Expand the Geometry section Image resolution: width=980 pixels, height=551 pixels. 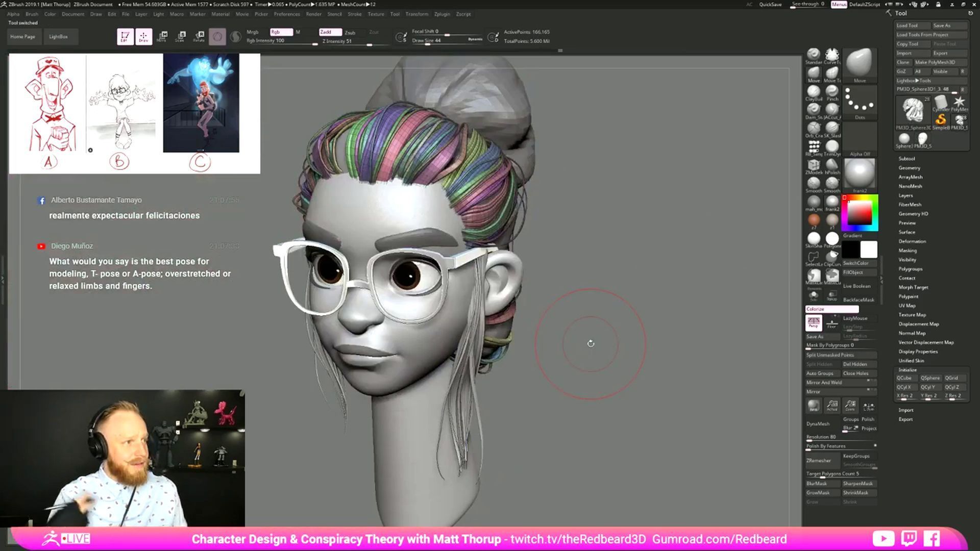click(909, 168)
